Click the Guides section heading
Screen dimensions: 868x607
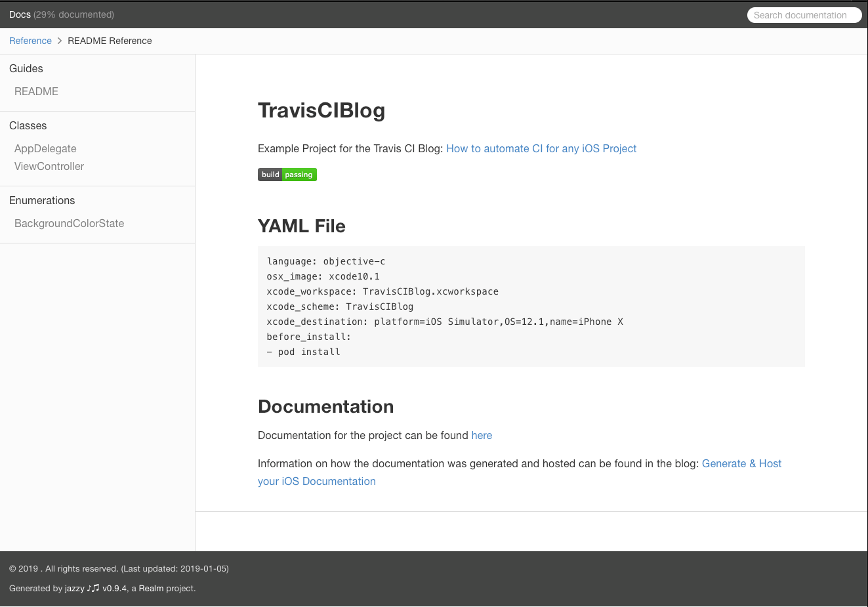(26, 68)
